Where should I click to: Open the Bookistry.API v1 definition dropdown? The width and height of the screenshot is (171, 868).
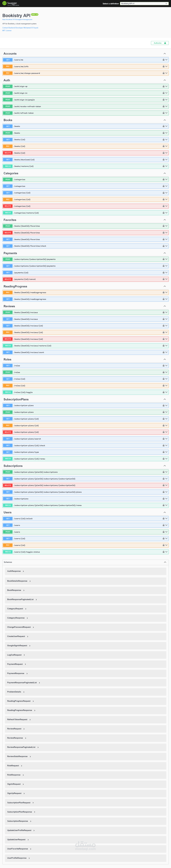click(144, 4)
